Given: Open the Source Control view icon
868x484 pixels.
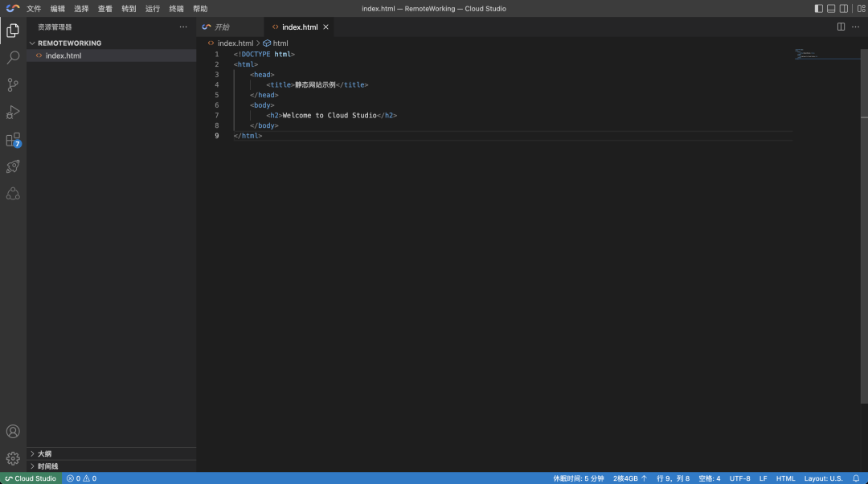Looking at the screenshot, I should pyautogui.click(x=13, y=84).
